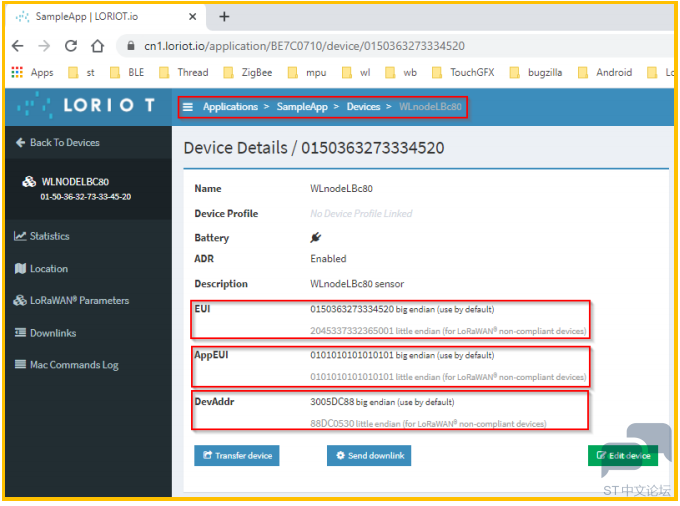Click the battery plug icon

pyautogui.click(x=316, y=237)
